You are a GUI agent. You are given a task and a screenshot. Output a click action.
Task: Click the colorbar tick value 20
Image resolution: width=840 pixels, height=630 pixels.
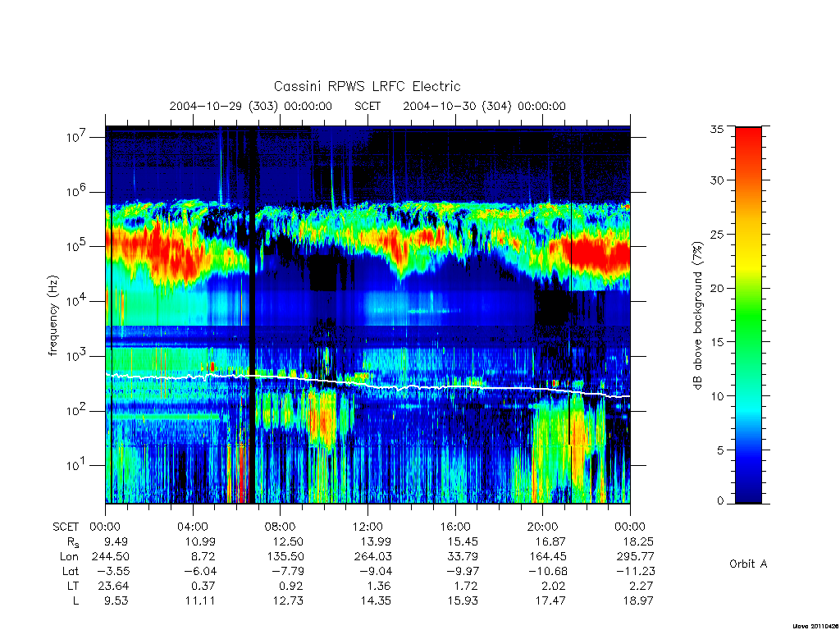click(x=717, y=288)
